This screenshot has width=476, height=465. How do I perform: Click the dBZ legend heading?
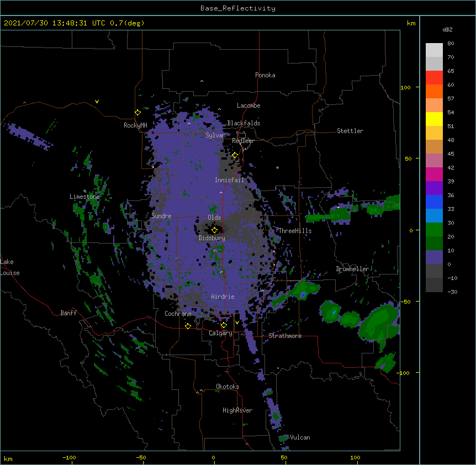(x=447, y=30)
